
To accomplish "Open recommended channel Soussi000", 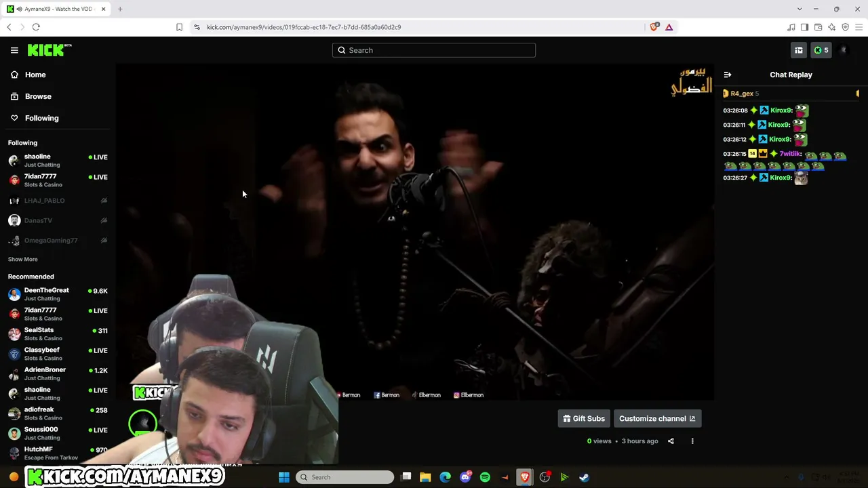I will 58,433.
